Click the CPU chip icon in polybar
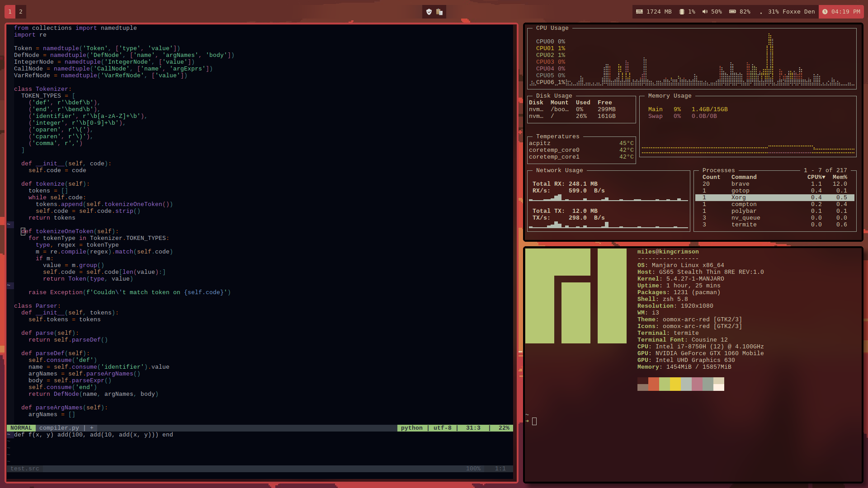 tap(682, 12)
